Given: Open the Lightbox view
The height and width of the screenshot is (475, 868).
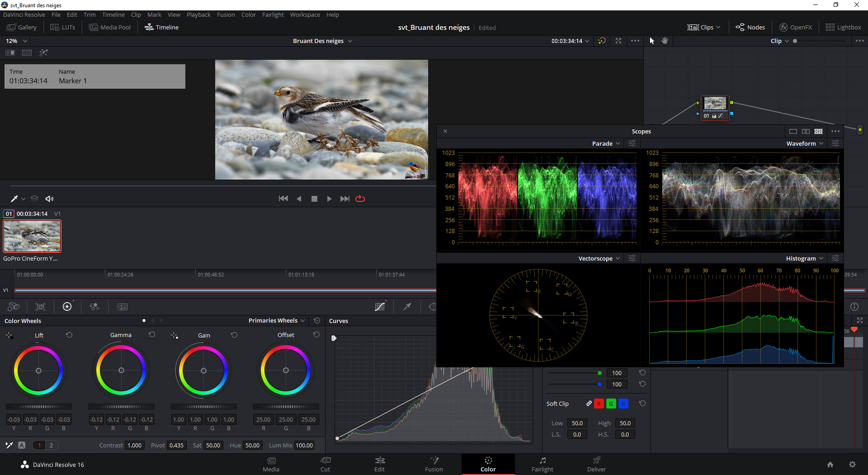Looking at the screenshot, I should [844, 27].
